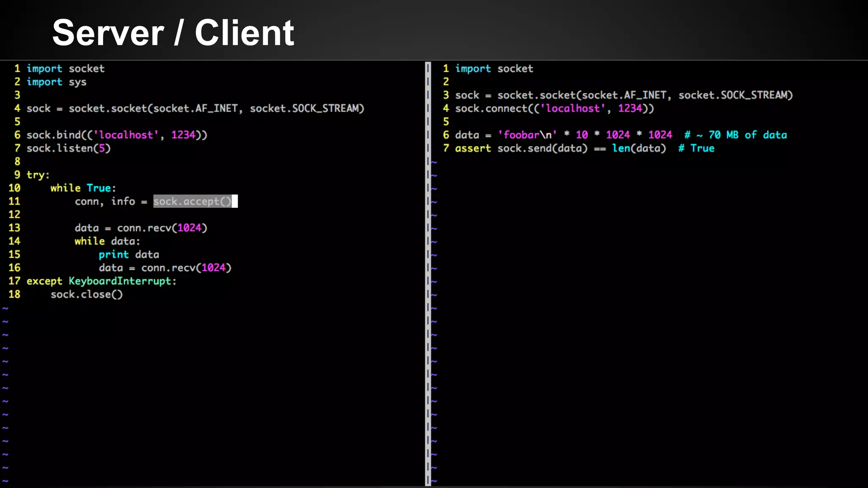Click the 'foobar\n' string literal
This screenshot has width=868, height=488.
coord(527,135)
